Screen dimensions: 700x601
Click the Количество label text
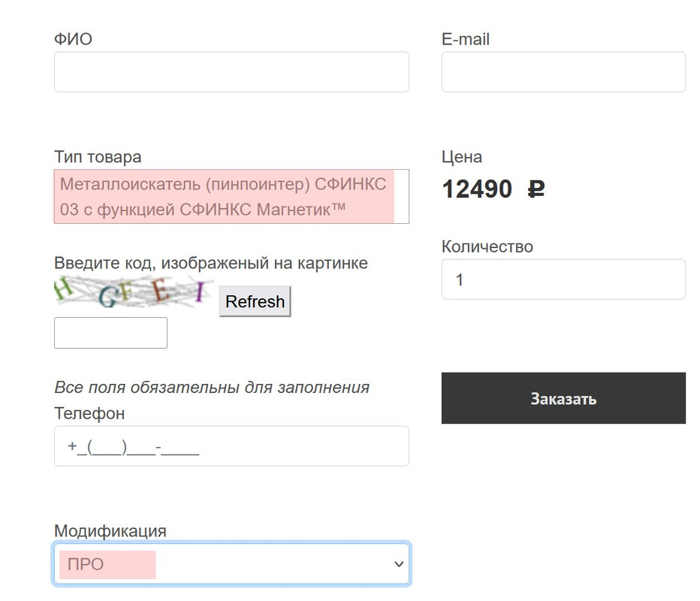(487, 246)
